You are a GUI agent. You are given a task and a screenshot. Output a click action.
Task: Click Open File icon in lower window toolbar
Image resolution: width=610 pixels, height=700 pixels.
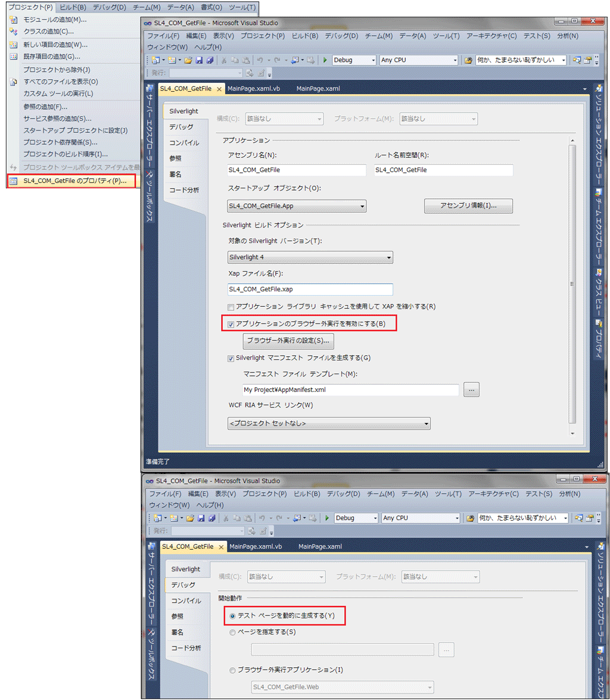click(x=190, y=518)
